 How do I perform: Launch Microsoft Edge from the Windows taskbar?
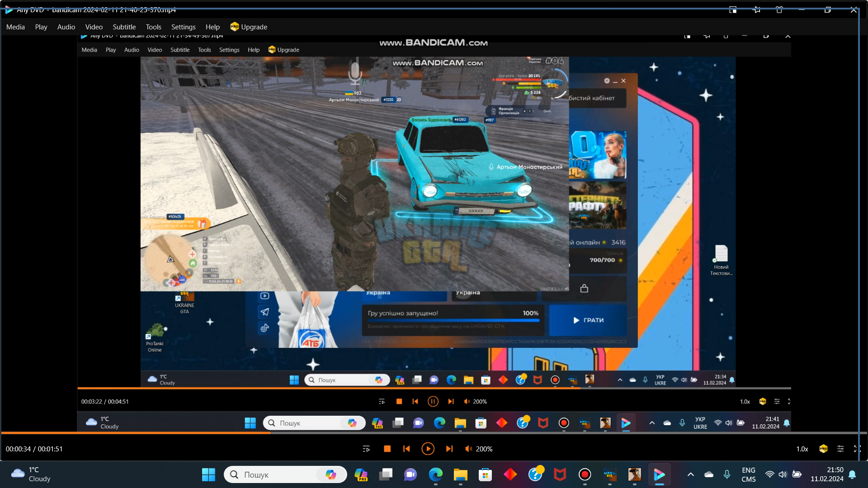[x=436, y=474]
